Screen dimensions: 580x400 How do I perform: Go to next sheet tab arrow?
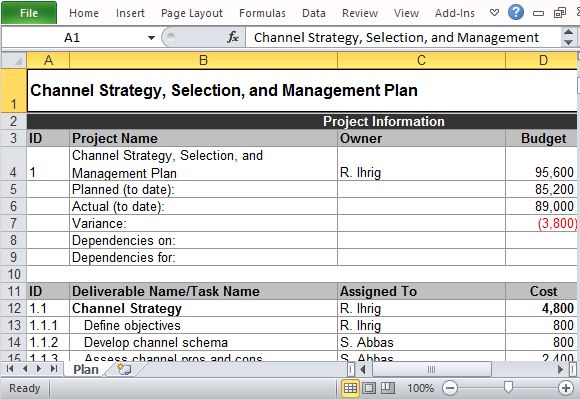[38, 369]
